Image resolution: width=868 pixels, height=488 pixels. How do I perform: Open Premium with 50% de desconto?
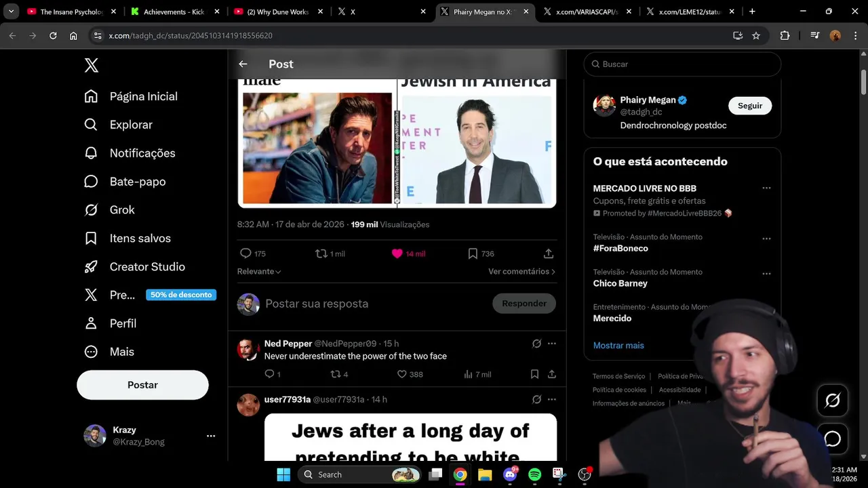pyautogui.click(x=150, y=295)
